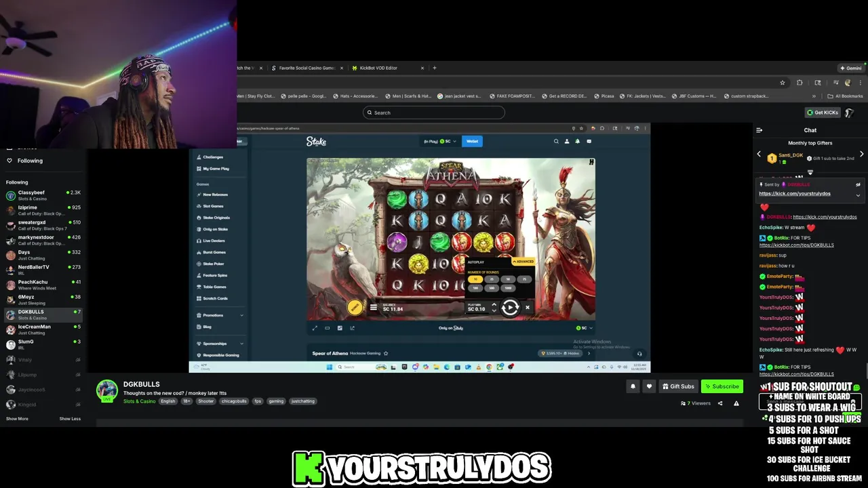The height and width of the screenshot is (488, 868).
Task: Click the Kick search field
Action: click(x=434, y=113)
